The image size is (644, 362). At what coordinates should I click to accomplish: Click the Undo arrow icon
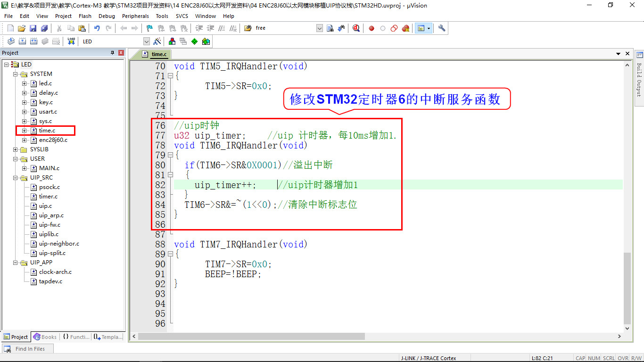pyautogui.click(x=97, y=28)
